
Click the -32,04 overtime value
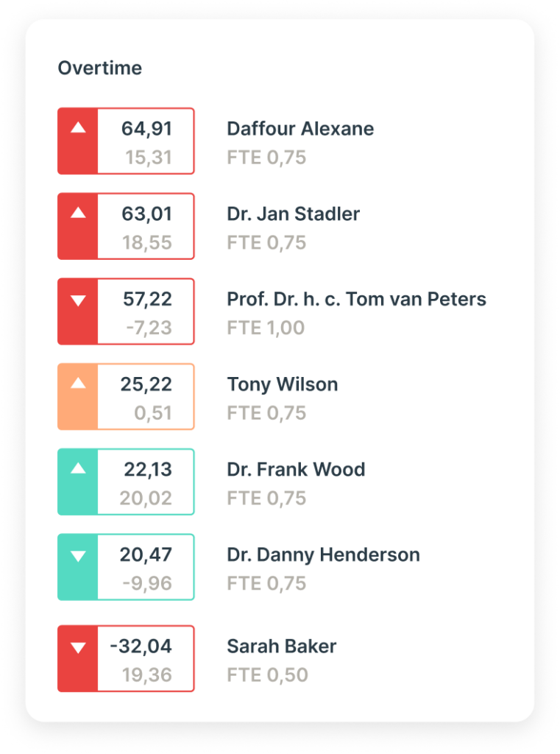(x=141, y=646)
